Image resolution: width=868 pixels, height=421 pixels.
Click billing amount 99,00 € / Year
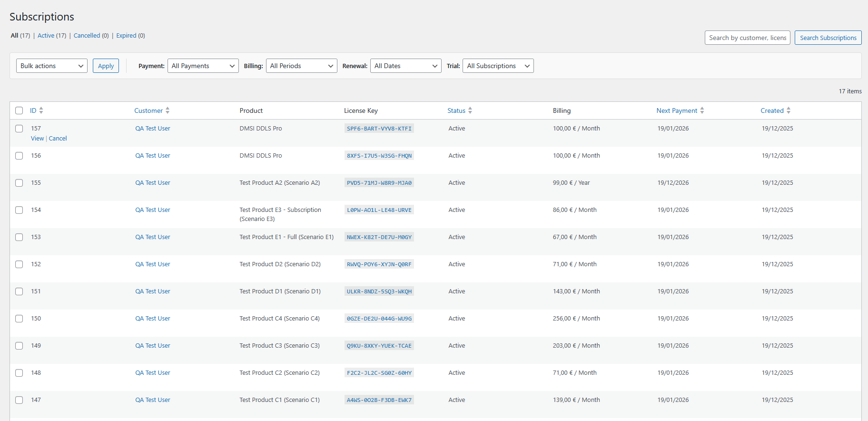(571, 183)
